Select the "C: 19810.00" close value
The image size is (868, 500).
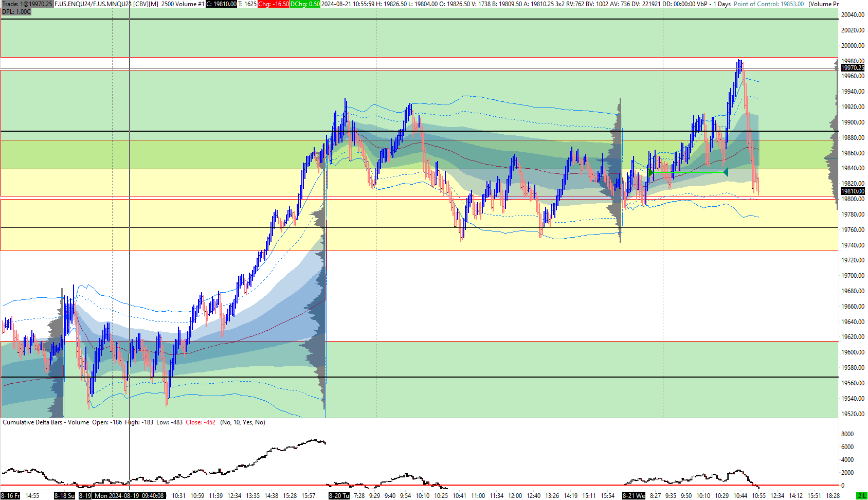[222, 4]
